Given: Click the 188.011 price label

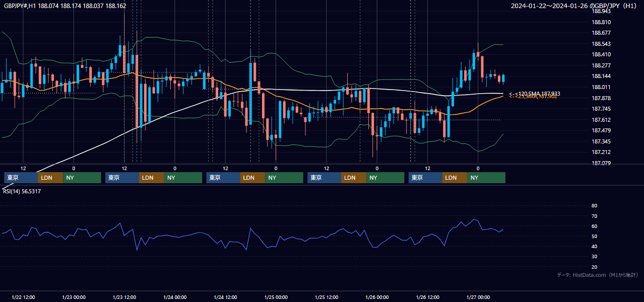Looking at the screenshot, I should point(601,87).
